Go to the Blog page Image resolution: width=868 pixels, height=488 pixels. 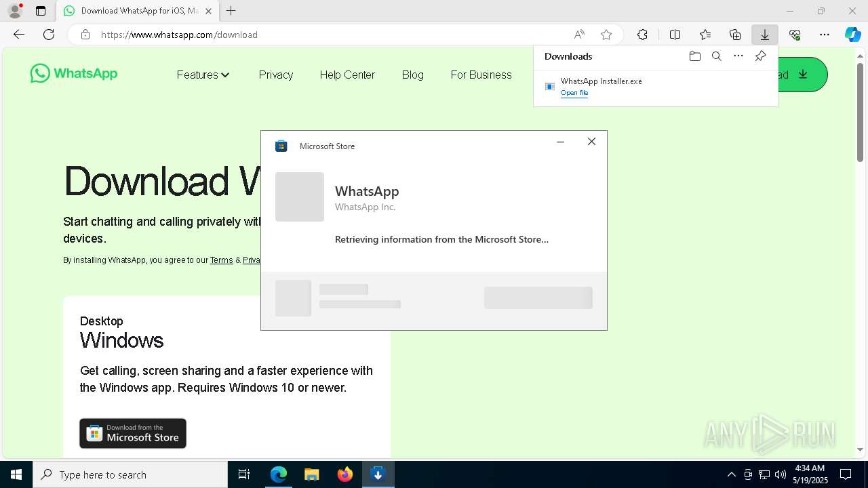tap(412, 75)
